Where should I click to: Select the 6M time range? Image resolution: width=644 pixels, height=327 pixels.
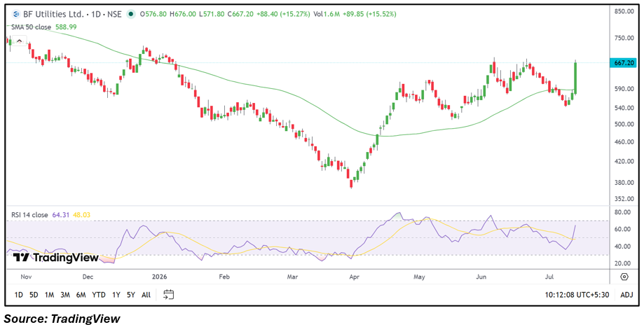point(81,295)
